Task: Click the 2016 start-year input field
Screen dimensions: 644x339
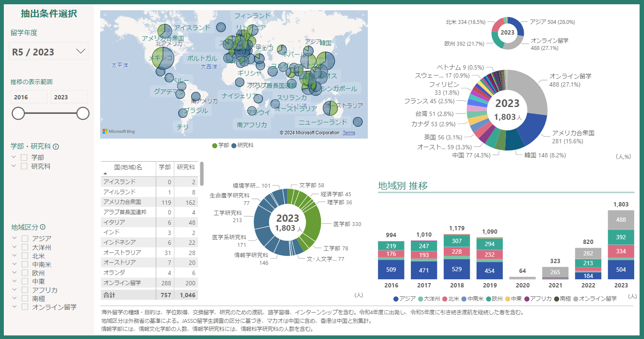Action: pos(29,97)
